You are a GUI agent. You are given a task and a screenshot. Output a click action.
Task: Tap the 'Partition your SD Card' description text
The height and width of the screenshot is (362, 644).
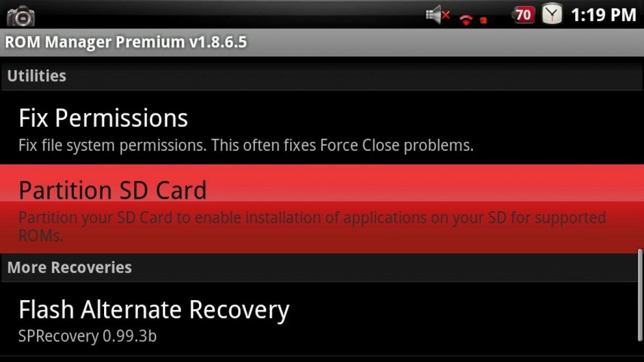312,226
